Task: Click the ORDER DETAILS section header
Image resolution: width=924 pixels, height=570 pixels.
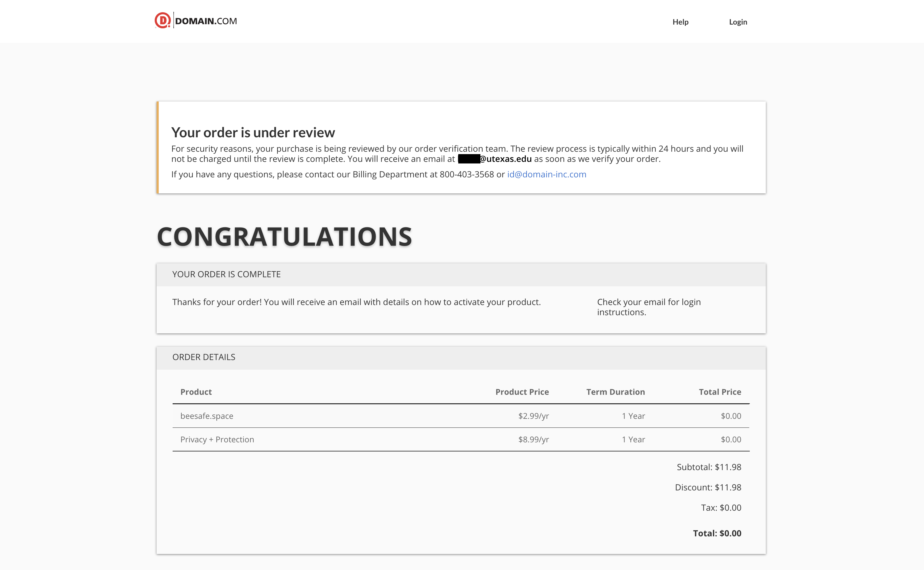Action: (x=204, y=357)
